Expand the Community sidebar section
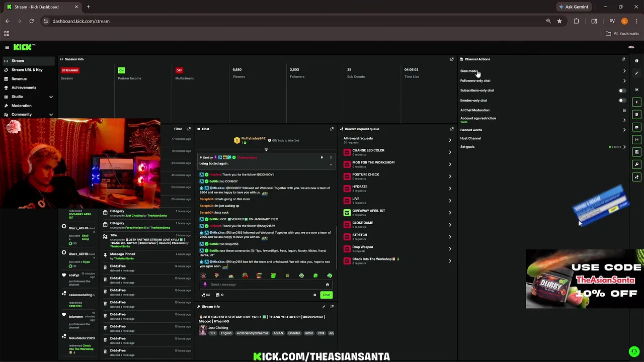 click(51, 115)
